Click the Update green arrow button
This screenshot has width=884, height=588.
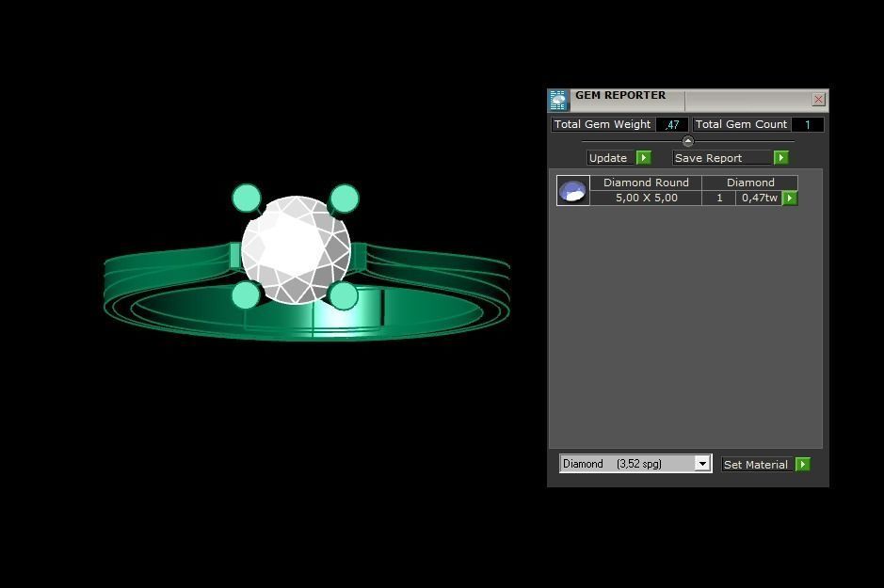coord(643,158)
